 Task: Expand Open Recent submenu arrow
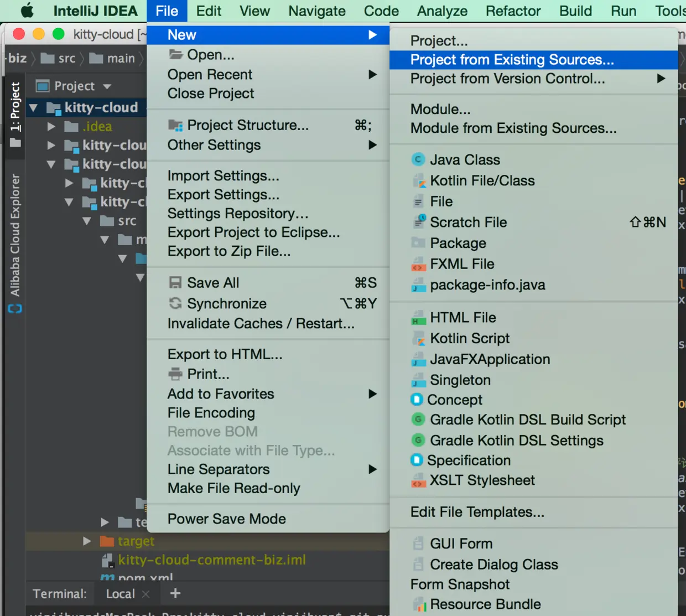pyautogui.click(x=373, y=74)
